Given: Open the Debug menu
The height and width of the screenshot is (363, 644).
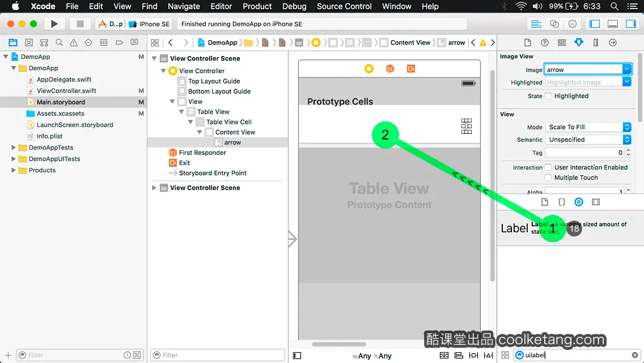Looking at the screenshot, I should pyautogui.click(x=294, y=6).
